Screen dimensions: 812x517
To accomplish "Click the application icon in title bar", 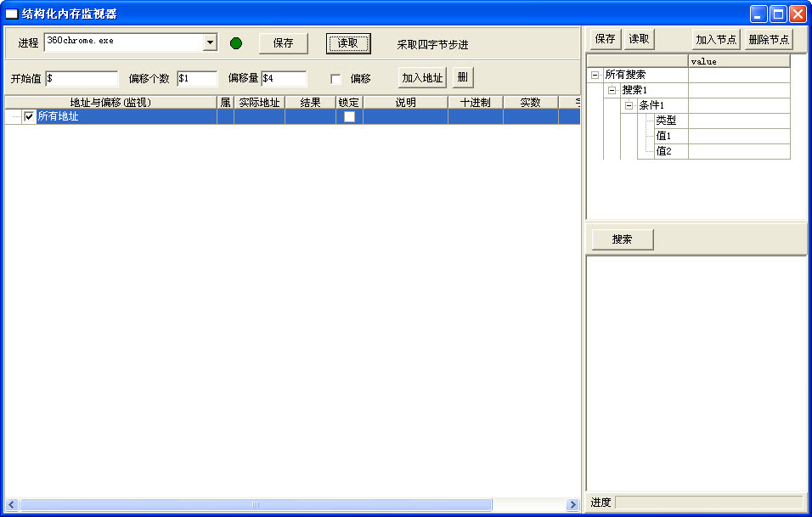I will click(x=12, y=14).
